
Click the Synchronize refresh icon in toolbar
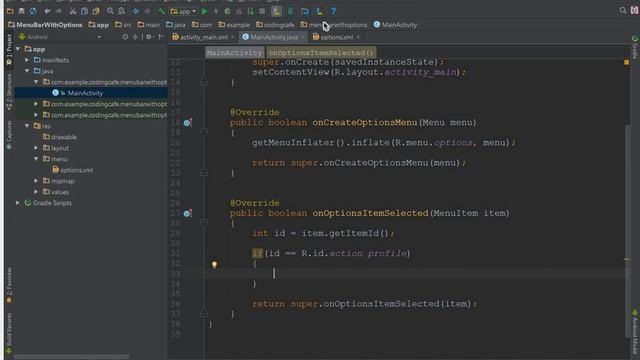tap(33, 11)
